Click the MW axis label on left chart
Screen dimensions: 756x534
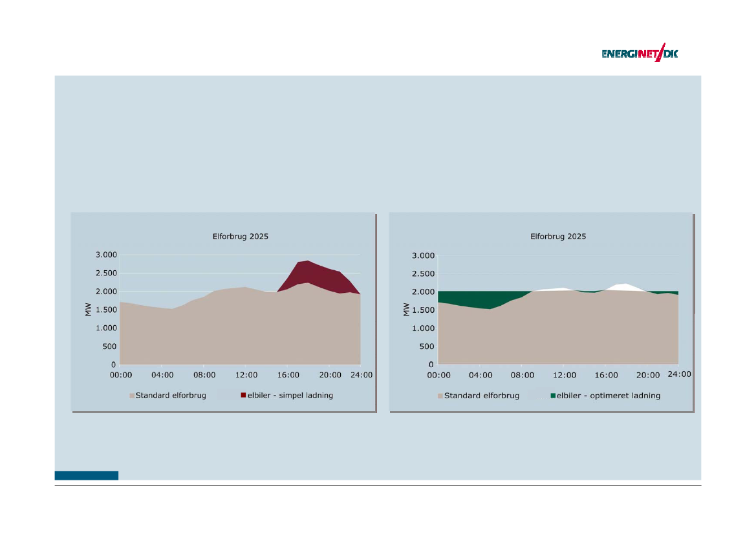pos(88,310)
